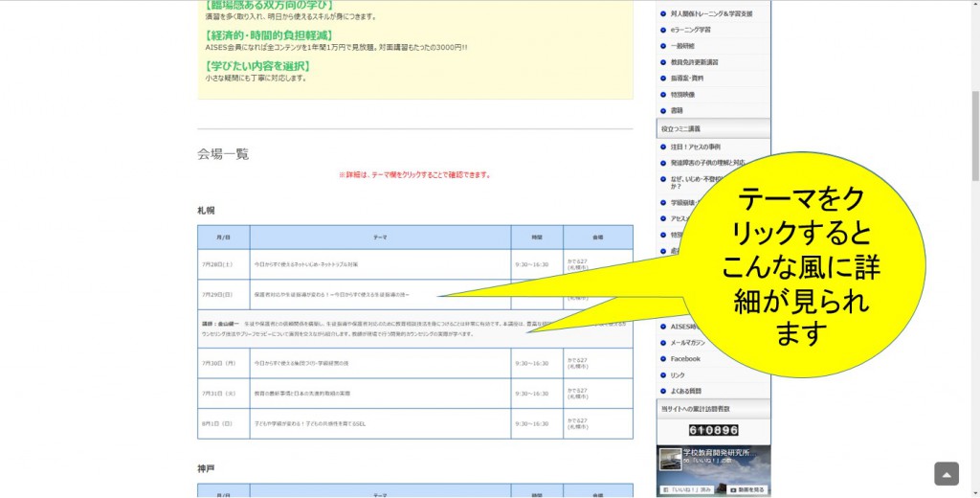This screenshot has height=498, width=980.
Task: Click 学校教育開発研究所 Facebook page thumbnail
Action: 670,459
